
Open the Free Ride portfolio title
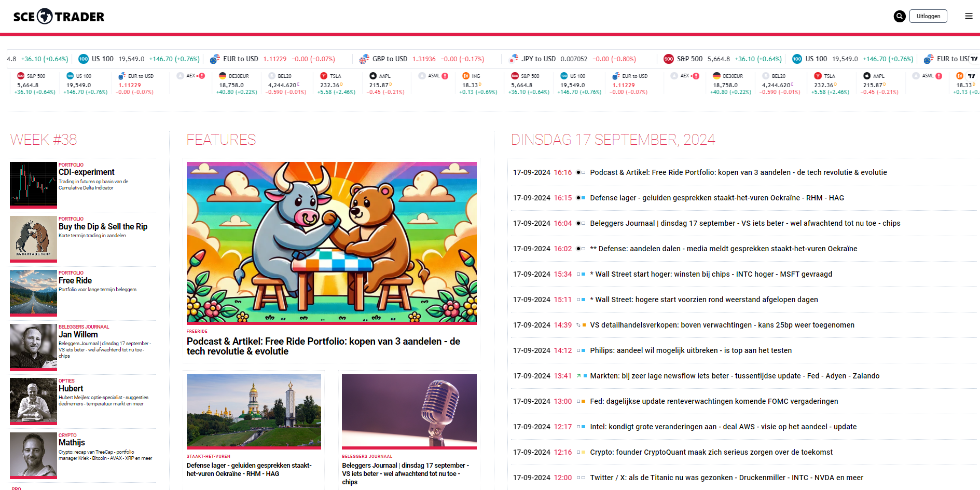(x=75, y=281)
